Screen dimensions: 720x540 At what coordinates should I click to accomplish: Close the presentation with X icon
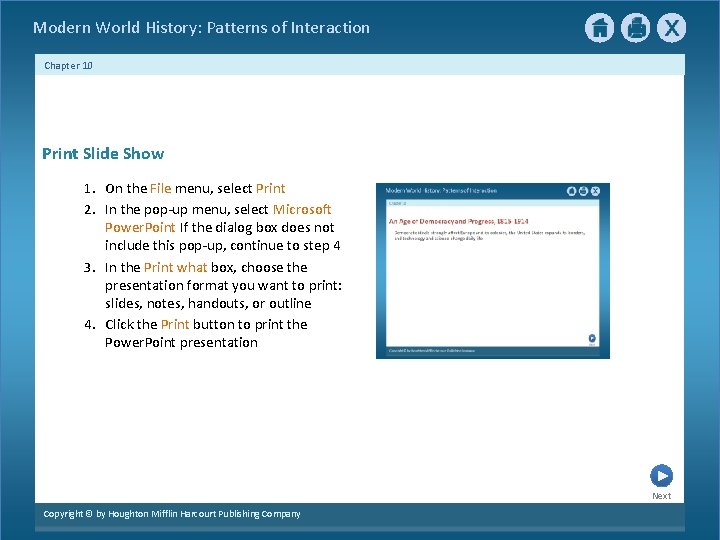[x=671, y=28]
